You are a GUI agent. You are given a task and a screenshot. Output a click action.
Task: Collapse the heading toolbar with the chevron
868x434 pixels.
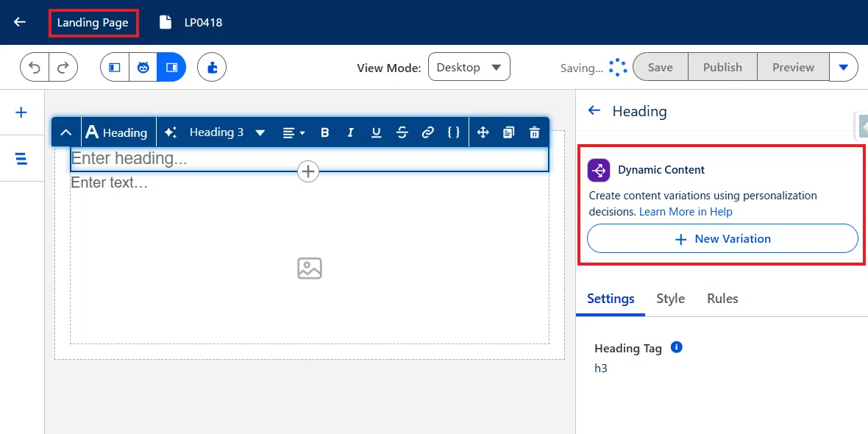point(66,132)
